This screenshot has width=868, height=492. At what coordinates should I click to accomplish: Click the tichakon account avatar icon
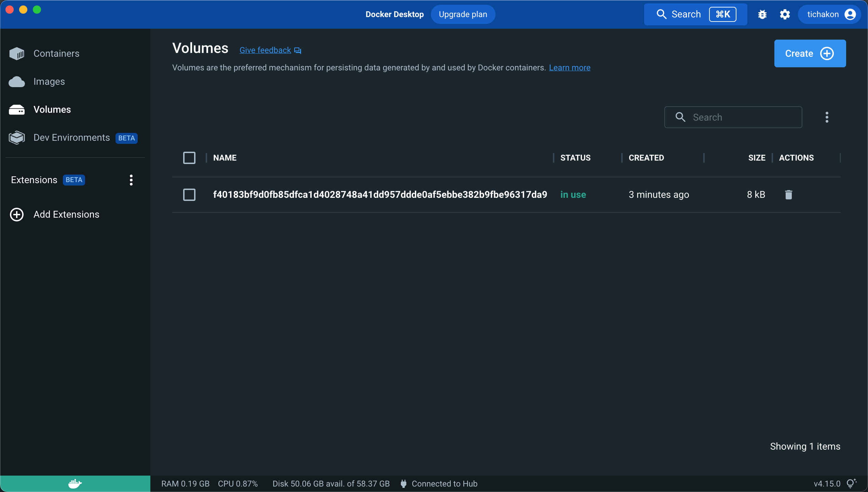851,14
